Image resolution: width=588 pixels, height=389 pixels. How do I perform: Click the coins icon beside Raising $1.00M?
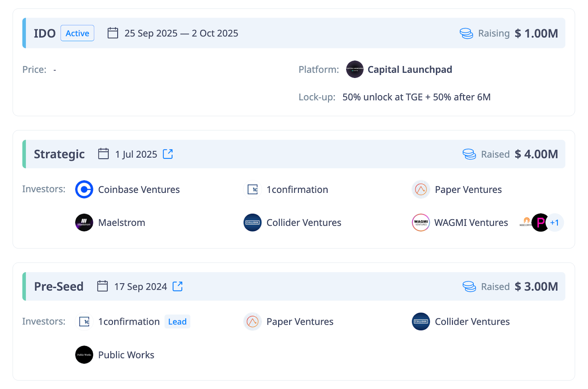[466, 33]
